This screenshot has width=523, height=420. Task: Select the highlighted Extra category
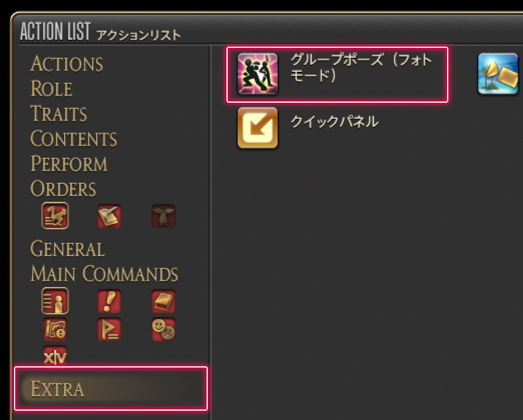pos(111,388)
